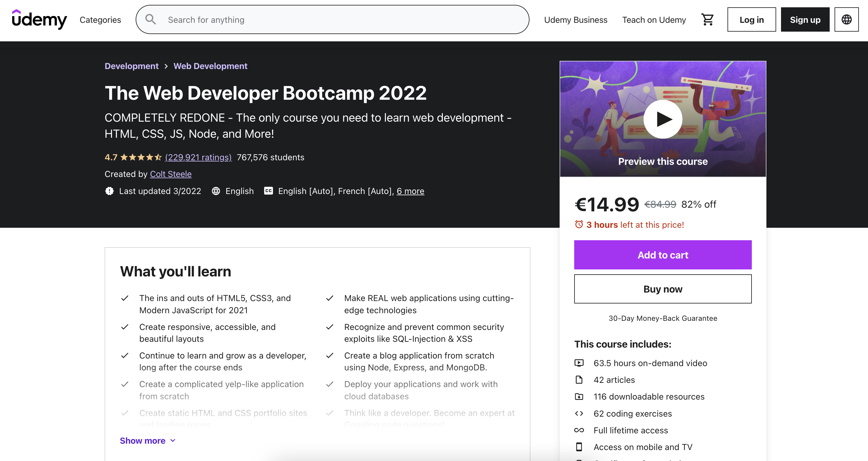
Task: Expand What you'll learn with Show more
Action: click(148, 441)
